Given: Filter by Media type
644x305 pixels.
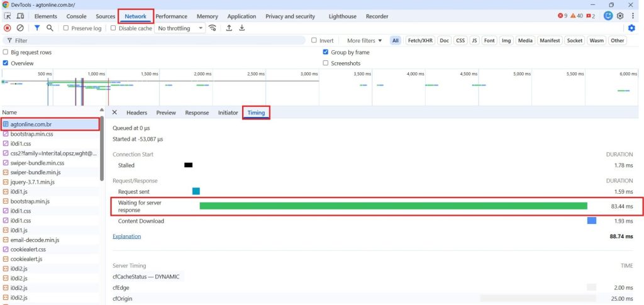Looking at the screenshot, I should pos(525,41).
